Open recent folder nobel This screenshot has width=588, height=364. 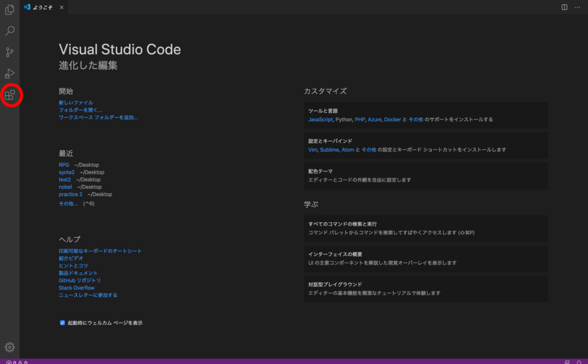coord(65,187)
